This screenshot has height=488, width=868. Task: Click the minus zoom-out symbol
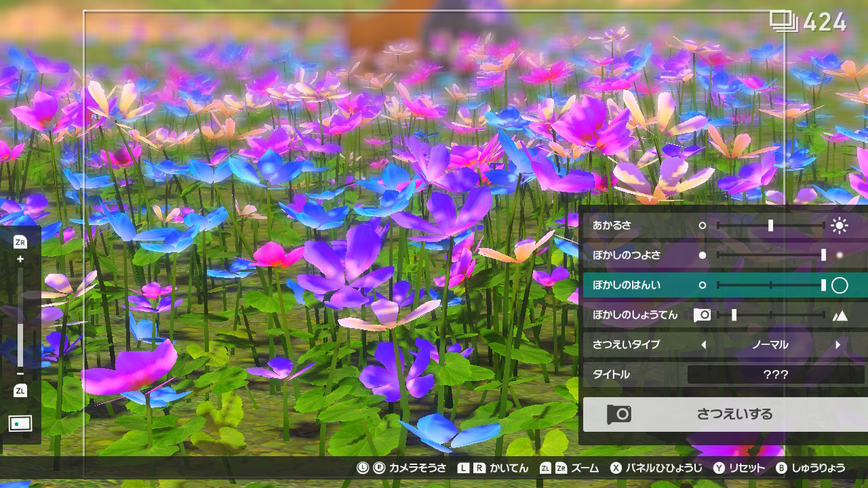pyautogui.click(x=20, y=374)
